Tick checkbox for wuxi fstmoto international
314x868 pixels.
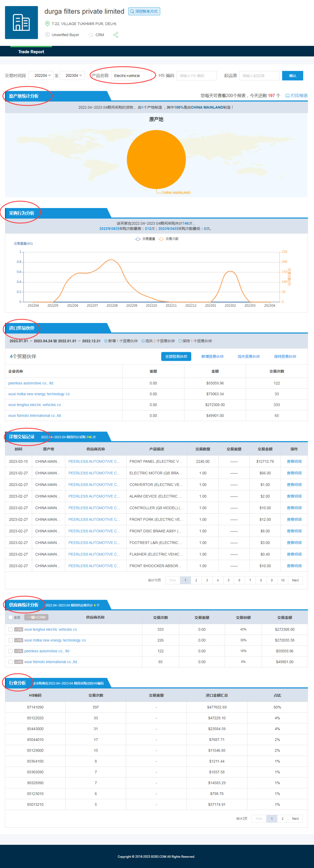10,661
